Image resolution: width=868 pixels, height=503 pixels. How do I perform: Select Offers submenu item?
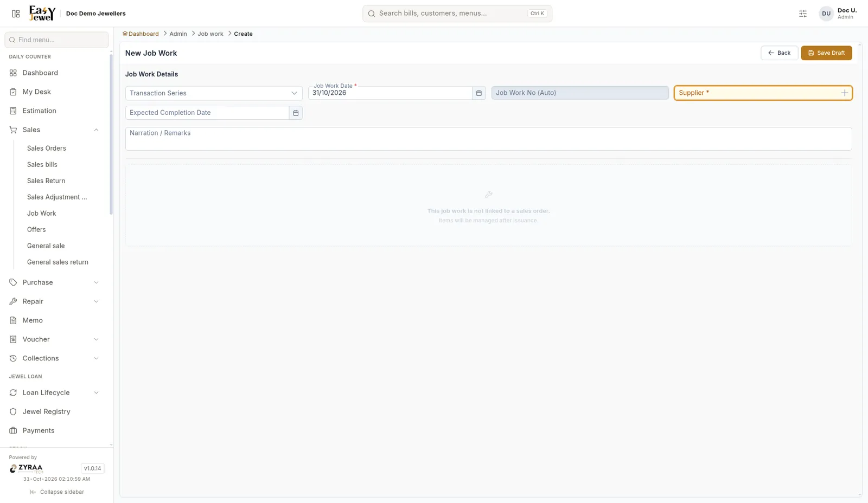(x=36, y=229)
